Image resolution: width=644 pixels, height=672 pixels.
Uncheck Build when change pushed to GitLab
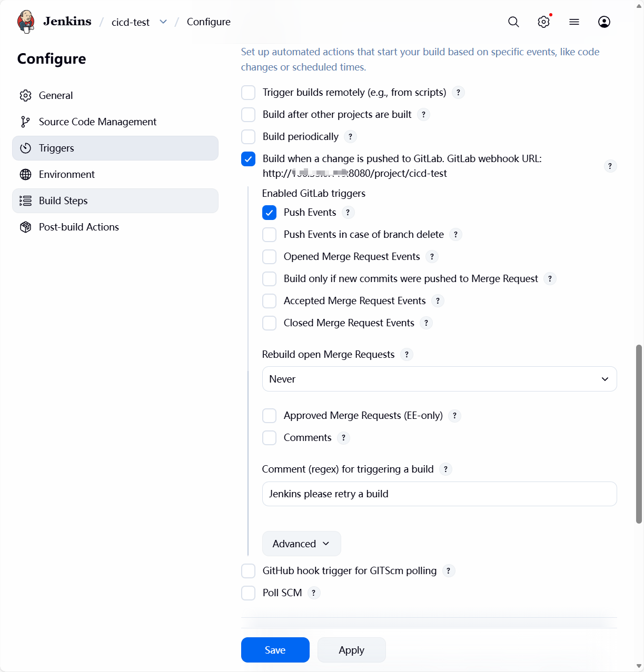[x=248, y=159]
